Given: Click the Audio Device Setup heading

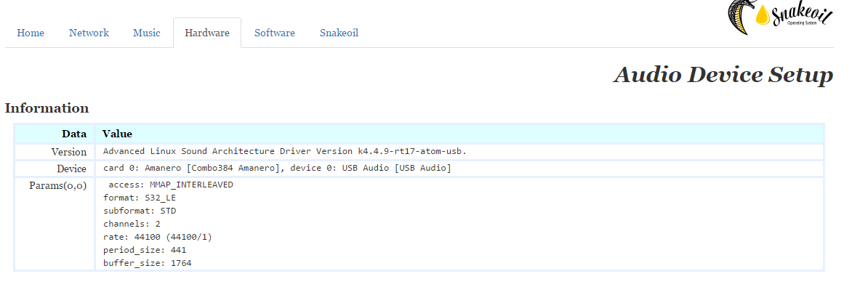Looking at the screenshot, I should (723, 75).
